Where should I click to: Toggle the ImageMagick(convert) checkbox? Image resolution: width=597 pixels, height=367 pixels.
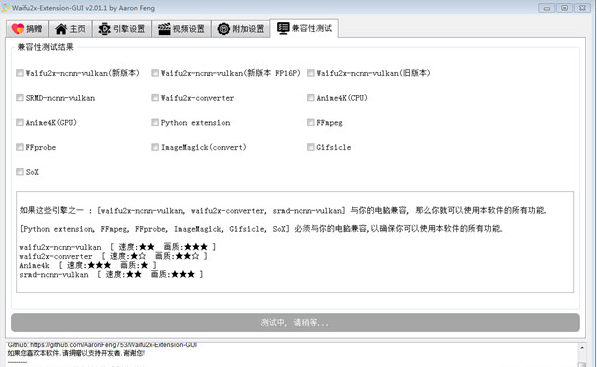click(x=155, y=147)
